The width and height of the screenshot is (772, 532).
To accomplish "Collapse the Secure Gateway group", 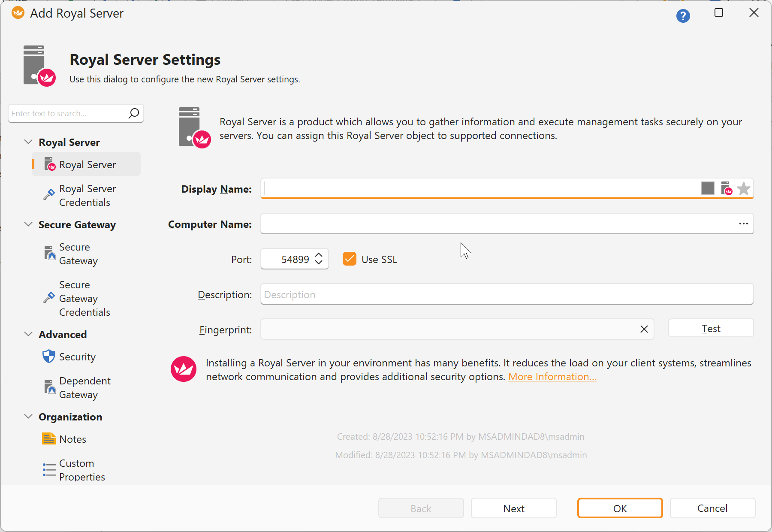I will click(x=28, y=224).
